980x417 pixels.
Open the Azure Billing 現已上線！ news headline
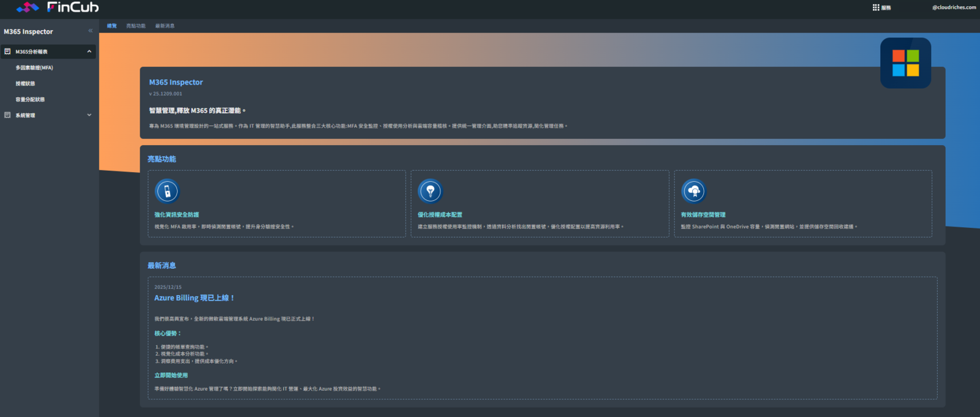click(x=194, y=298)
